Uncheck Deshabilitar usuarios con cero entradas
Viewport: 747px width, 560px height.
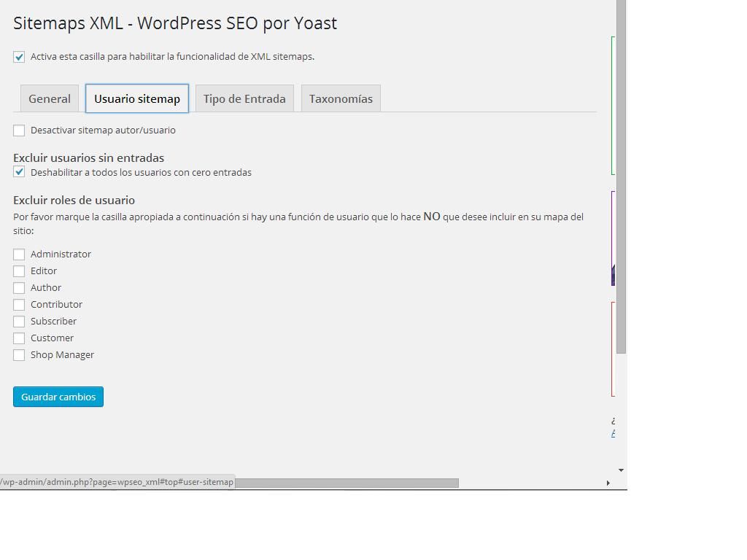(19, 172)
